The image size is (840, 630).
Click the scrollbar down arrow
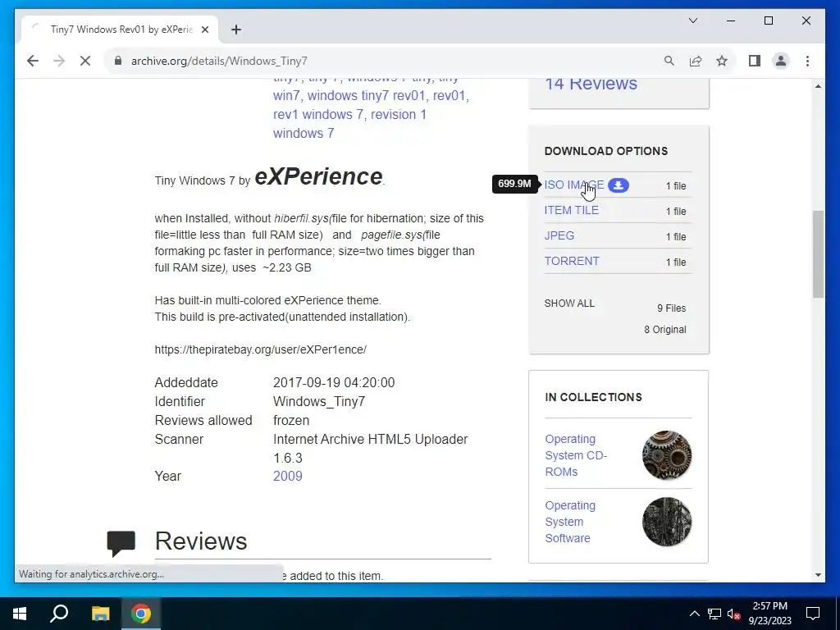pos(818,575)
